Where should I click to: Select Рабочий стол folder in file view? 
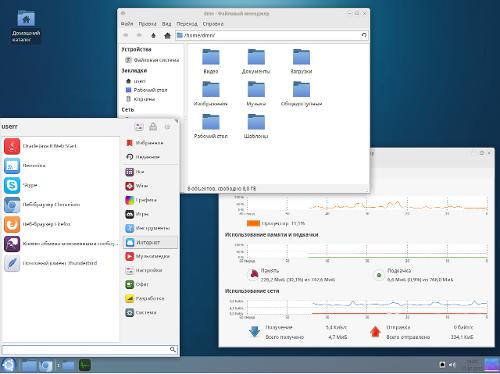(x=211, y=126)
